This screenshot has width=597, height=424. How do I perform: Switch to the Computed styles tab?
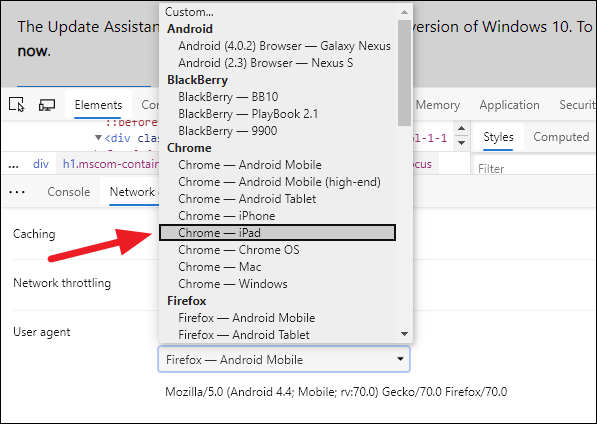click(x=561, y=137)
